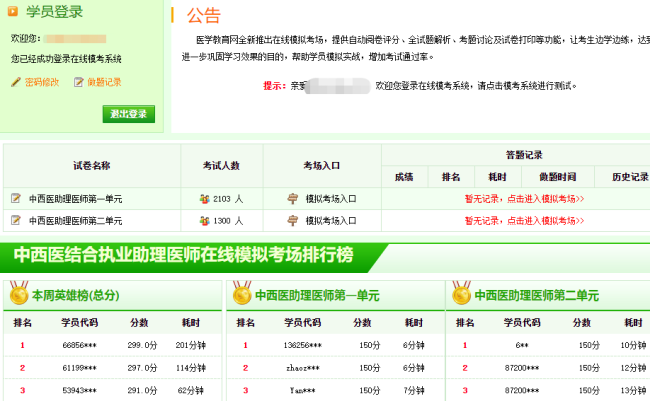Image resolution: width=650 pixels, height=401 pixels.
Task: Click the pencil icon beside 密码修改
Action: click(x=16, y=82)
